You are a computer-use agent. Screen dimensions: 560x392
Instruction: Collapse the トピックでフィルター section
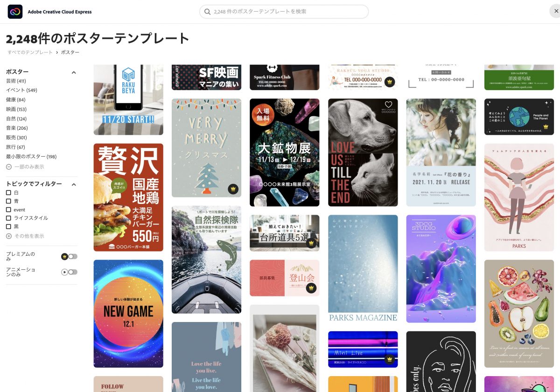tap(73, 184)
